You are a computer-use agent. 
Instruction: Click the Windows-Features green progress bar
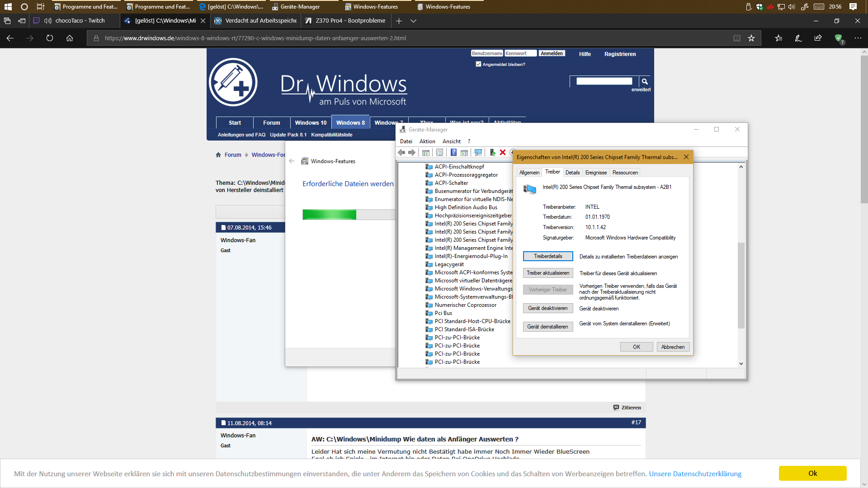(329, 214)
